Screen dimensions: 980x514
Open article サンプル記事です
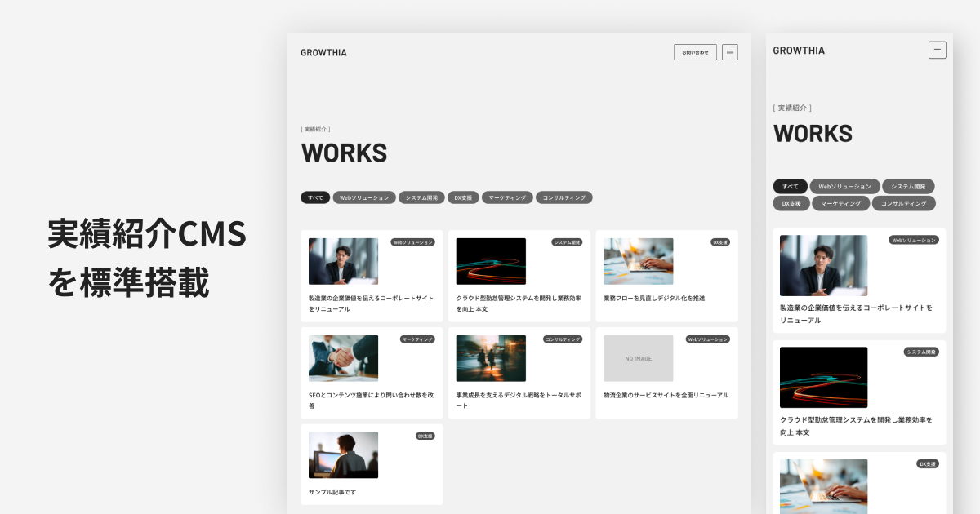[x=332, y=493]
